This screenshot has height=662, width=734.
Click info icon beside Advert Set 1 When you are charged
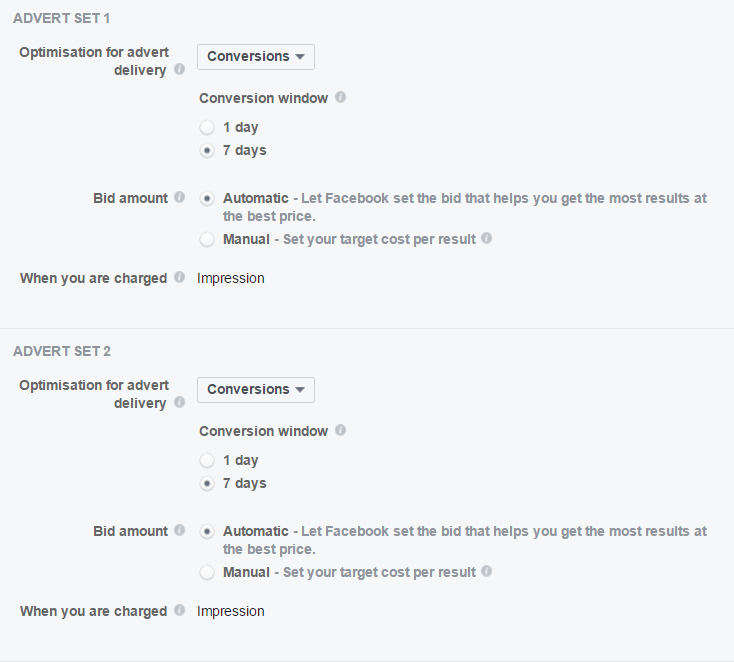179,277
